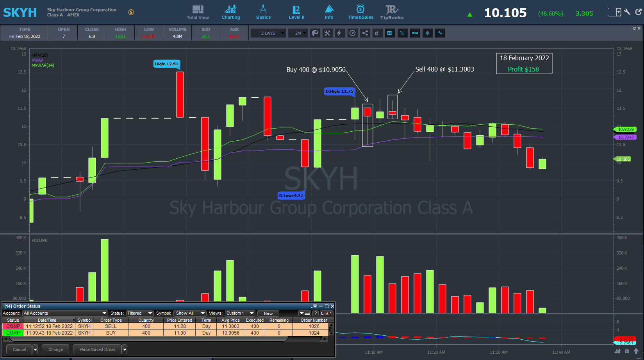Click the share chart icon
Viewport: 644px width, 360px height.
(x=365, y=33)
